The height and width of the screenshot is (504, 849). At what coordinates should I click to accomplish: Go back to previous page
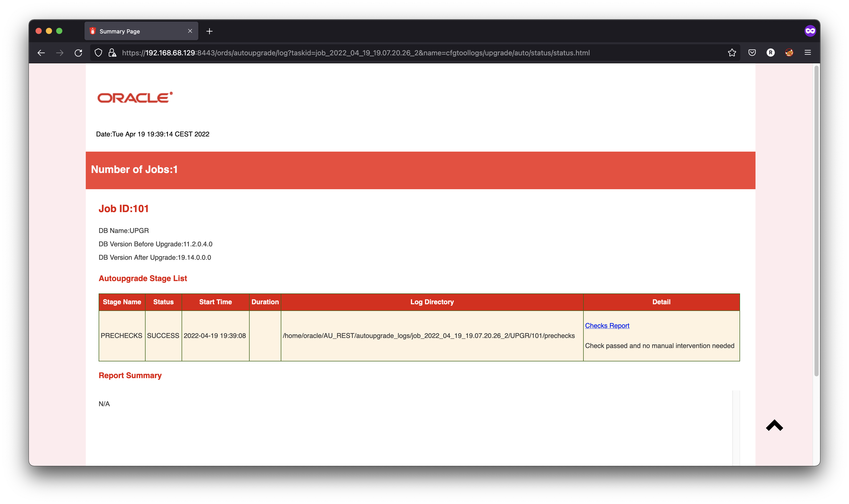pyautogui.click(x=41, y=53)
